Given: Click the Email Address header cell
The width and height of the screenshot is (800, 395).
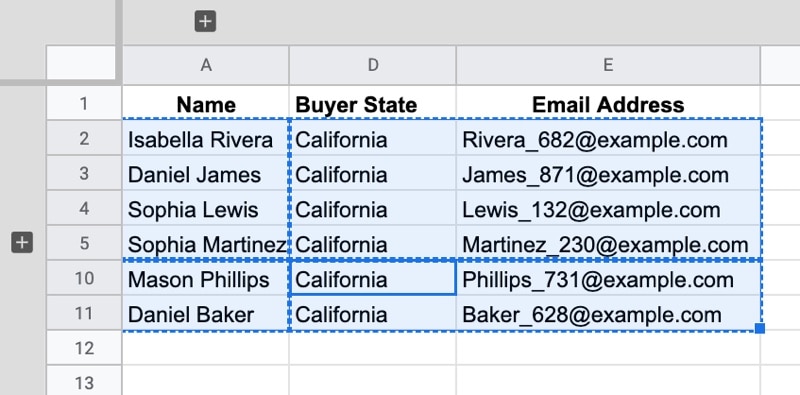Looking at the screenshot, I should click(x=608, y=104).
